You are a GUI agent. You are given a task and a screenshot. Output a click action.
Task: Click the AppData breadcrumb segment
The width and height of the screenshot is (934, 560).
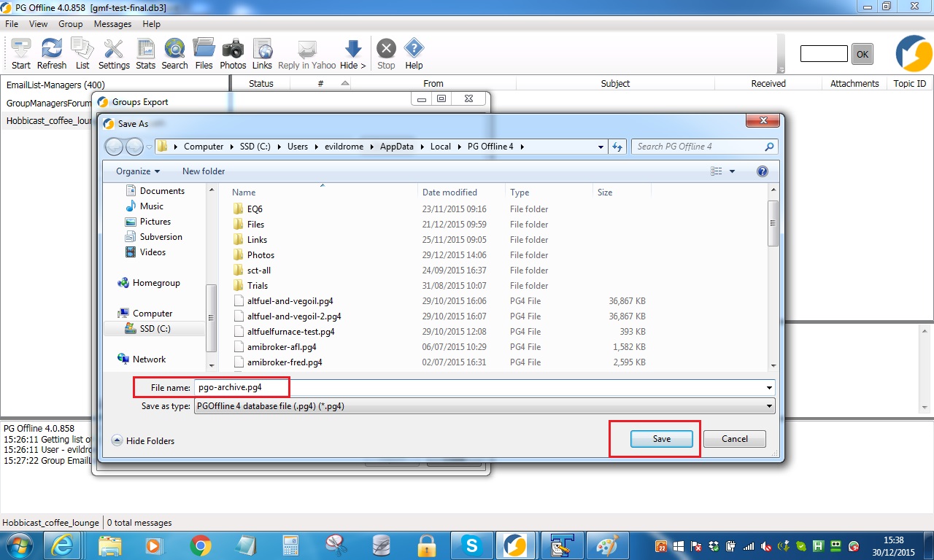point(396,147)
